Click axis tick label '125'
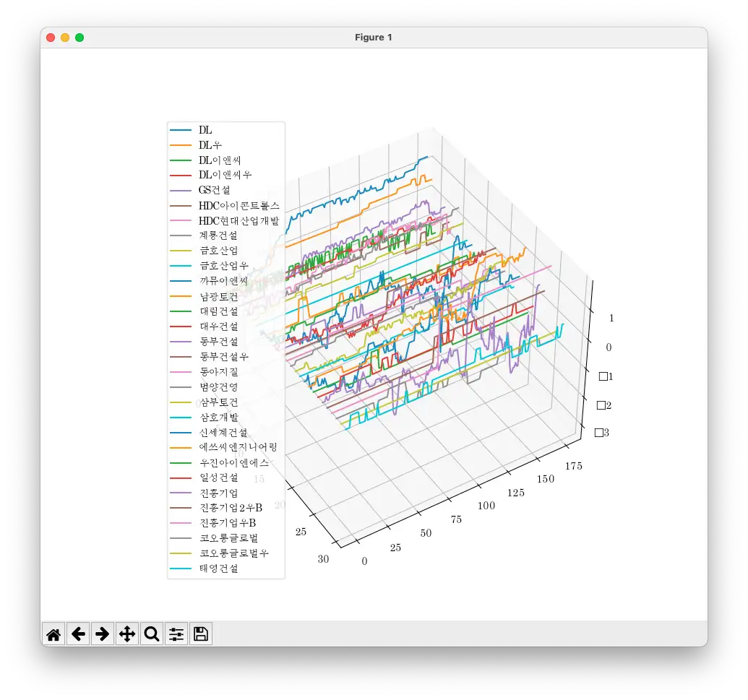Image resolution: width=748 pixels, height=700 pixels. tap(516, 493)
